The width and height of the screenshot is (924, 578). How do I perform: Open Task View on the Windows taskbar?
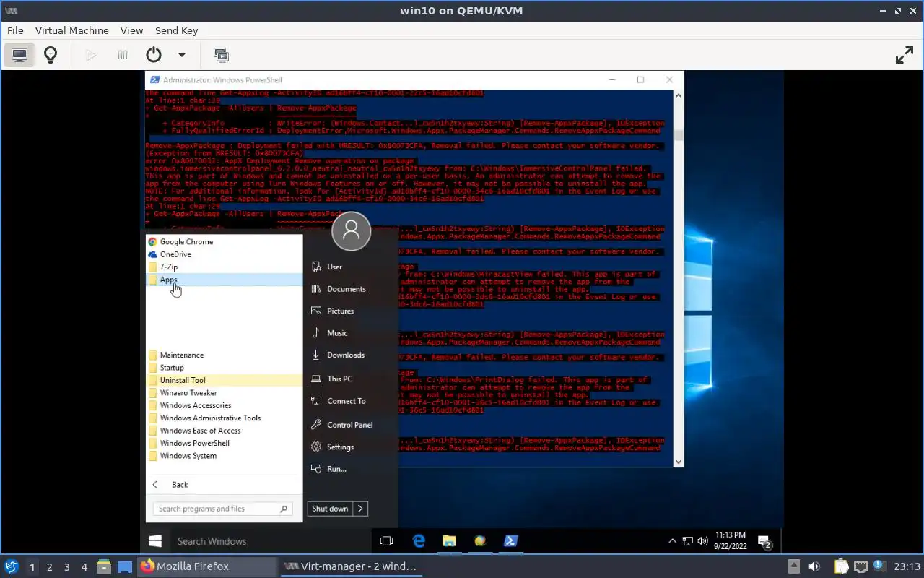pos(386,540)
